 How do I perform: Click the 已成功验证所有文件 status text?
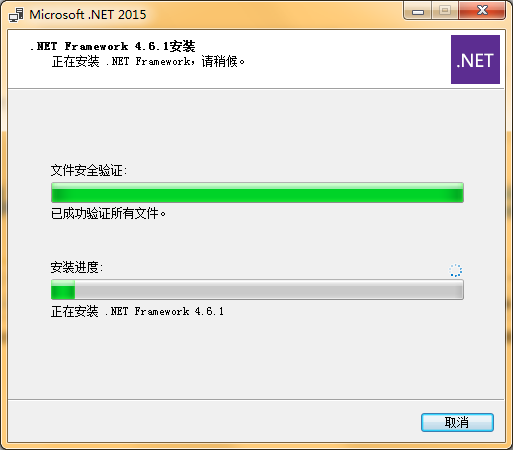108,213
